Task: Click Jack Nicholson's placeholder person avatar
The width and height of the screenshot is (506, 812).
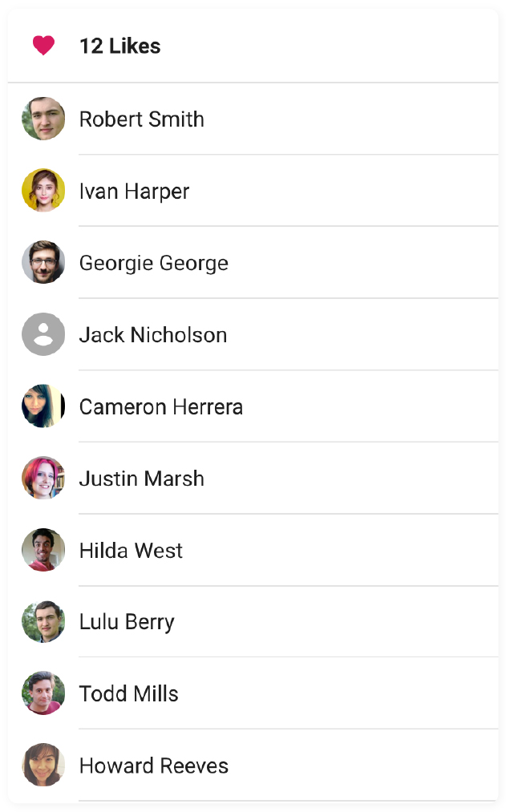Action: tap(43, 334)
